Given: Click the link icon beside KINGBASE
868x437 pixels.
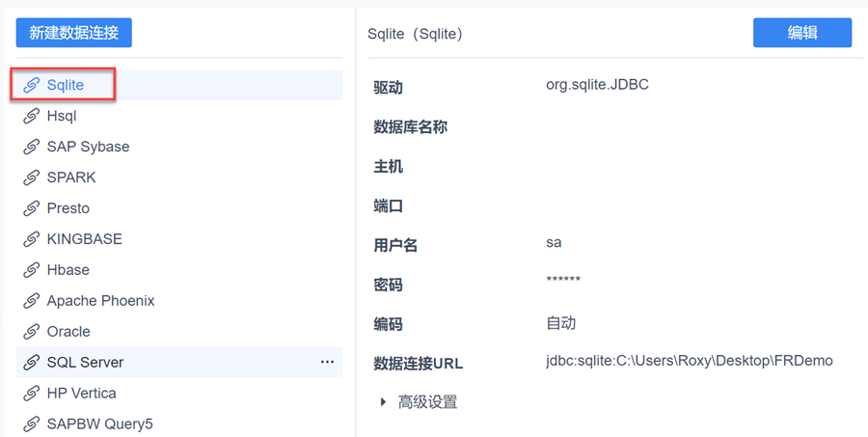Looking at the screenshot, I should [32, 239].
